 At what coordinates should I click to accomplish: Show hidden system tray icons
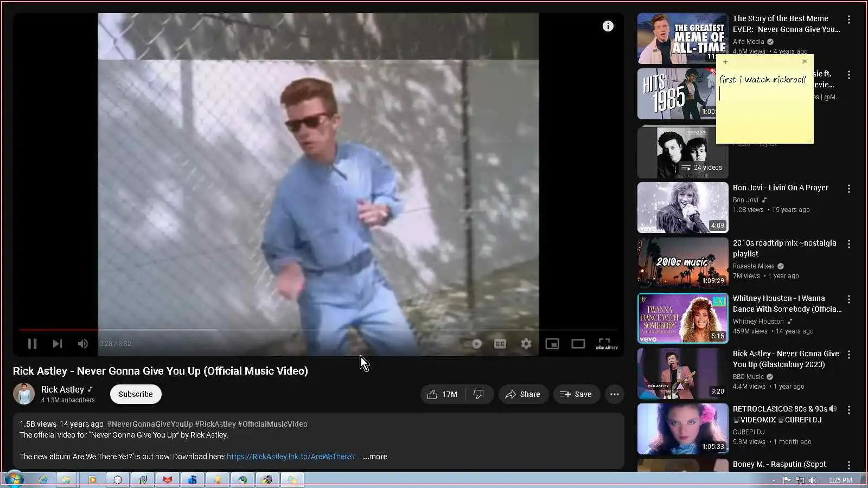774,480
